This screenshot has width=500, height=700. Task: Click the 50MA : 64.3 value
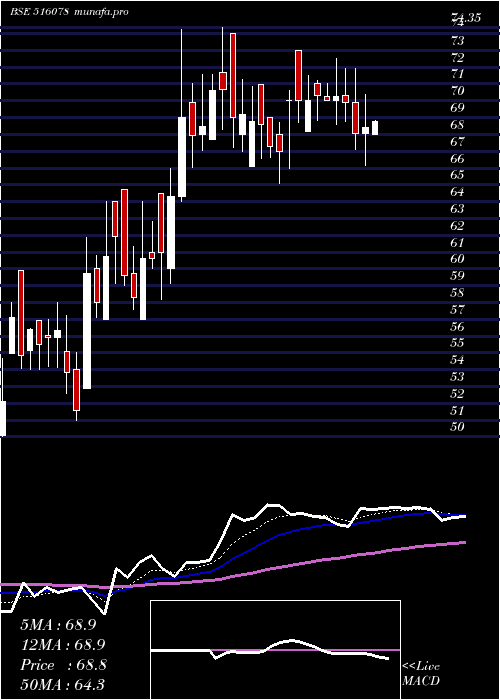coord(62,684)
